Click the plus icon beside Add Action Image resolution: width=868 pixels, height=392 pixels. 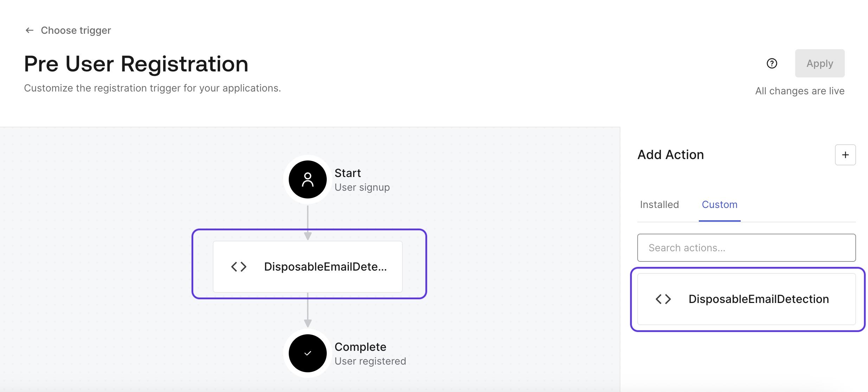[845, 154]
